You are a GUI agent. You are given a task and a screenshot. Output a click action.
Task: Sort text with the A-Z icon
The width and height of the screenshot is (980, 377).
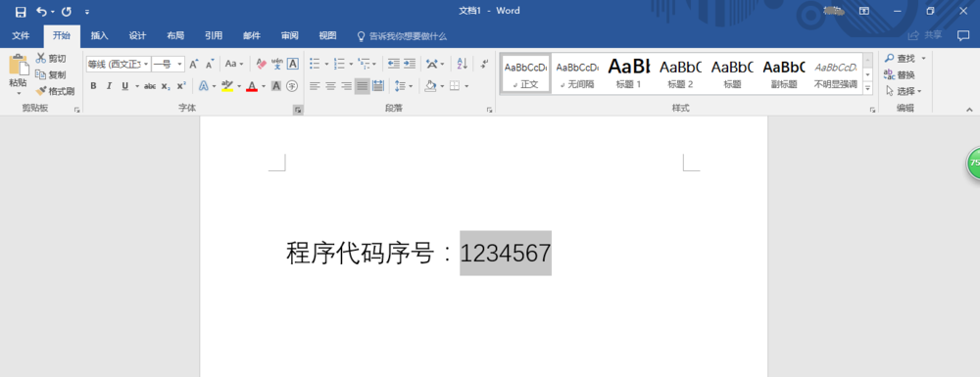[462, 64]
